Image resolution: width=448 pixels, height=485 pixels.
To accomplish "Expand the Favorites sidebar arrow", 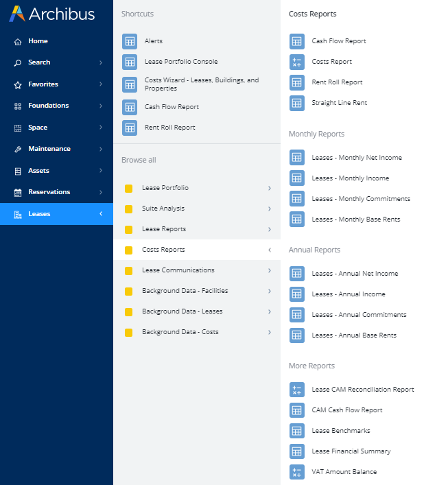I will coord(101,84).
